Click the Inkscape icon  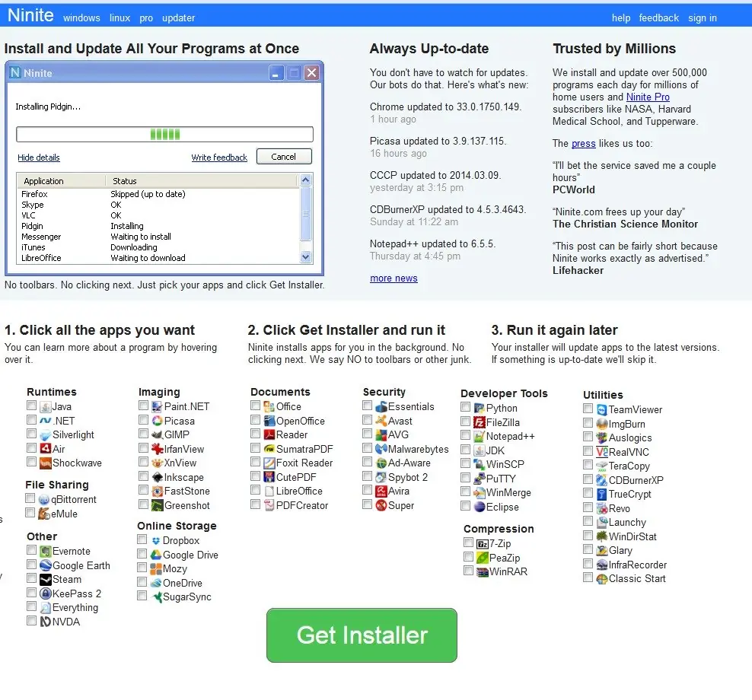[x=158, y=477]
